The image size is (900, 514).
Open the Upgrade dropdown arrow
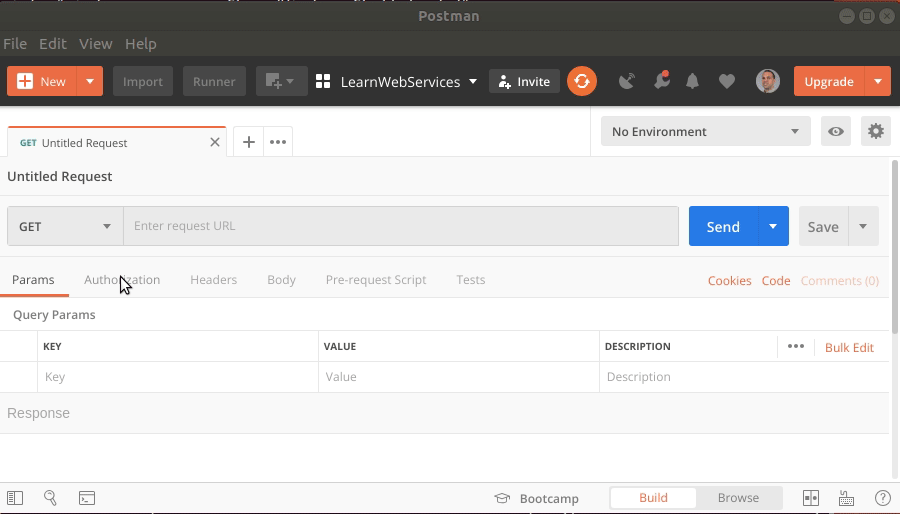point(878,81)
